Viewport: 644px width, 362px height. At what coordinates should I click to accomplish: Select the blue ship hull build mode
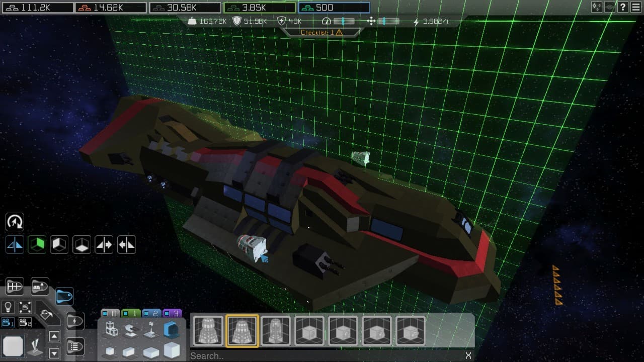[x=64, y=297]
